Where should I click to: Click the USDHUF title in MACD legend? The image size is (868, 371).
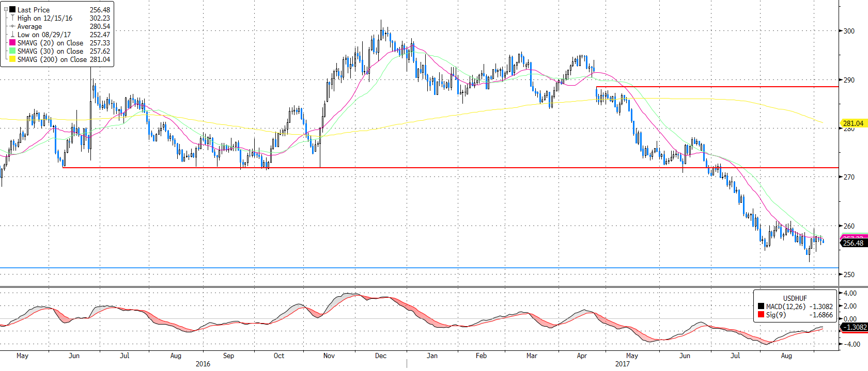(x=795, y=298)
